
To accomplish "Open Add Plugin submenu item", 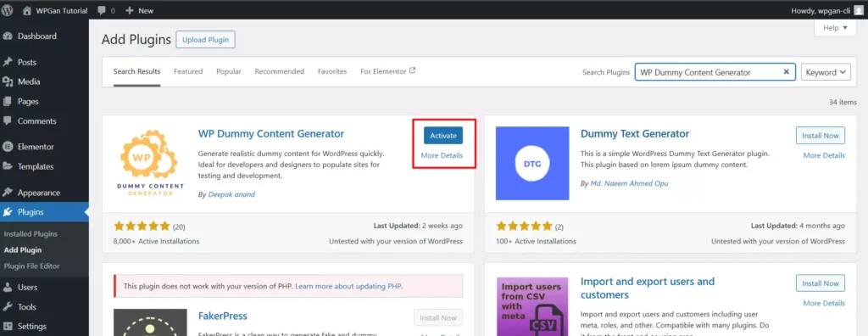I will point(23,250).
